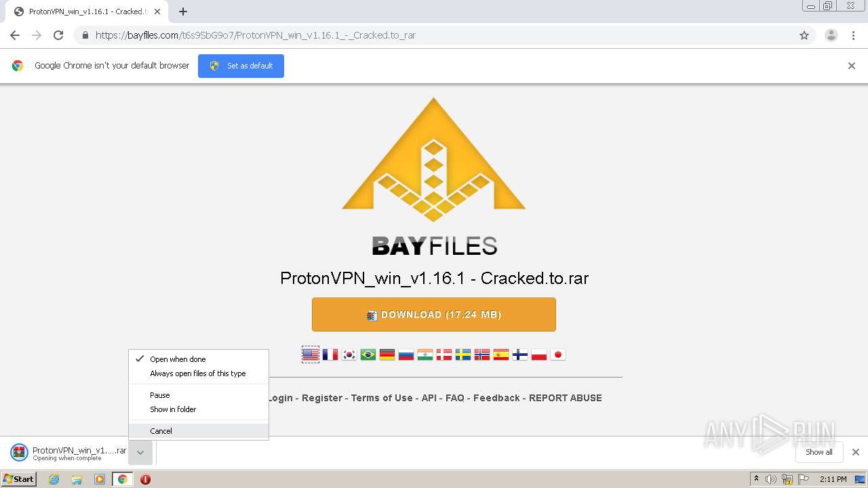
Task: Open the ProtonVPN rar download item
Action: point(68,452)
